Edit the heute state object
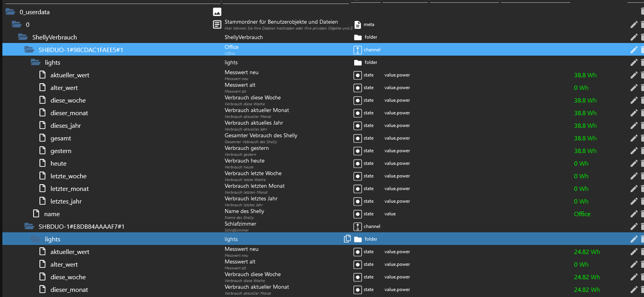644x297 pixels. click(x=634, y=163)
